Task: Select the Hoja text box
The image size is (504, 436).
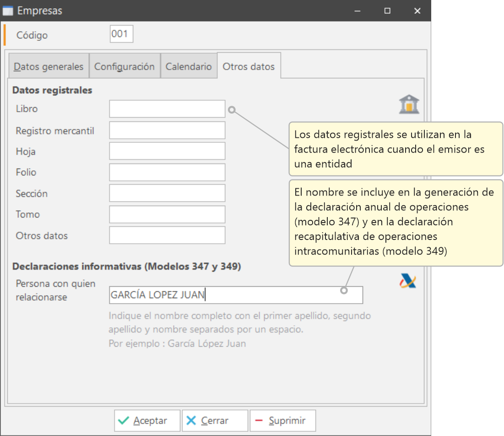Action: pyautogui.click(x=167, y=151)
